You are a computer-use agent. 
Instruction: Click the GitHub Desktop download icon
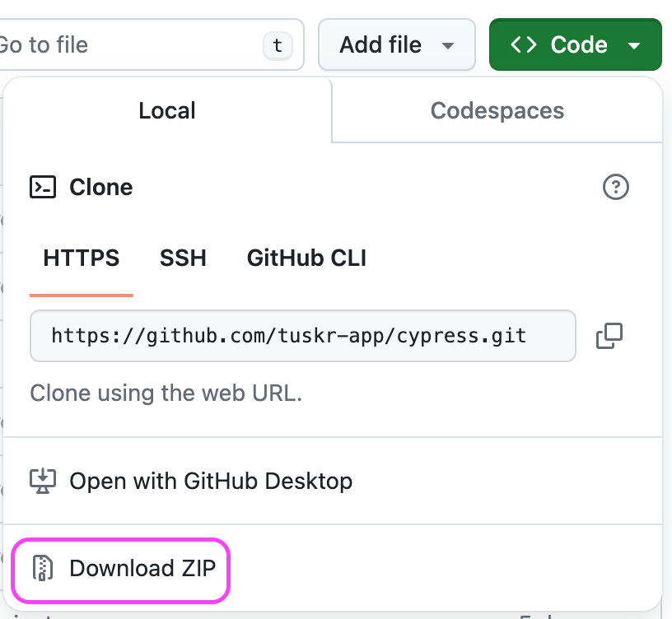click(43, 481)
